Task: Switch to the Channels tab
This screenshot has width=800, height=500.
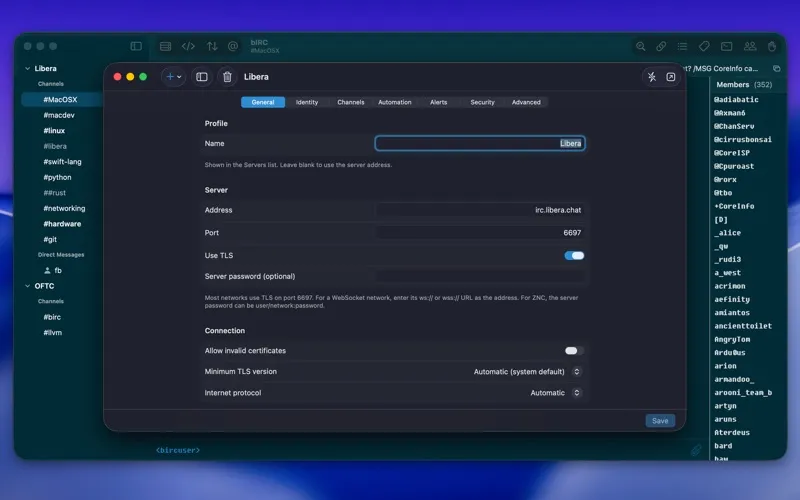Action: (351, 102)
